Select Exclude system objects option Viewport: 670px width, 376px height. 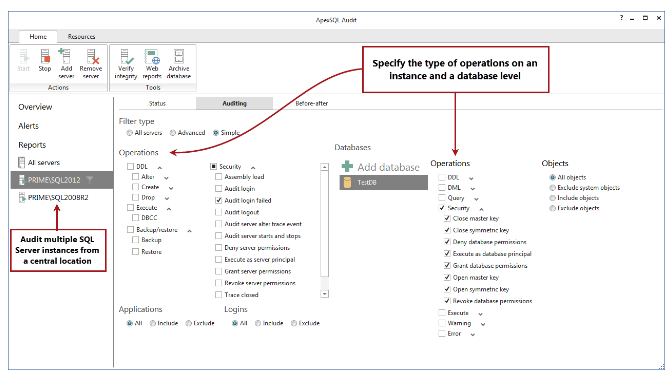pos(552,188)
